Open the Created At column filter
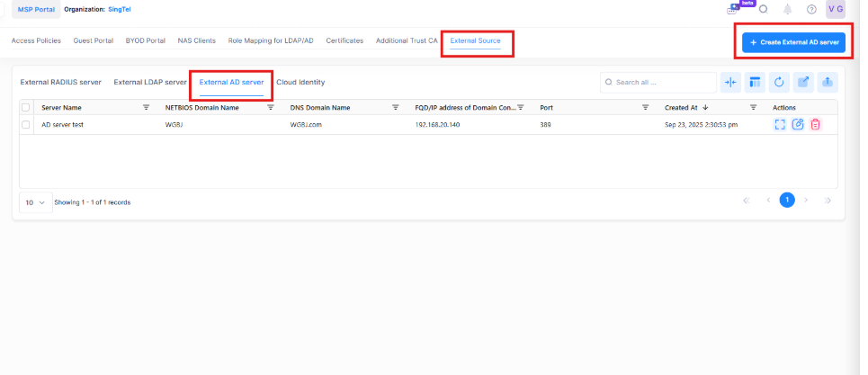This screenshot has width=868, height=375. [x=754, y=107]
